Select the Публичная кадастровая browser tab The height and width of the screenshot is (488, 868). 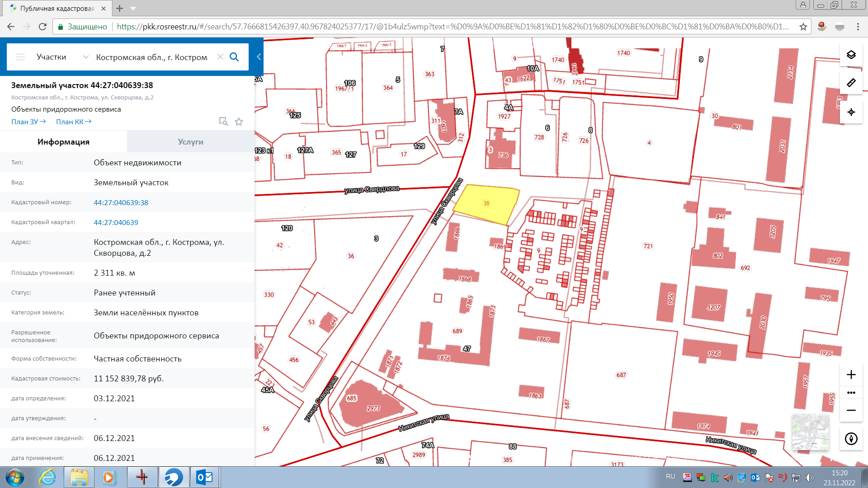click(57, 8)
